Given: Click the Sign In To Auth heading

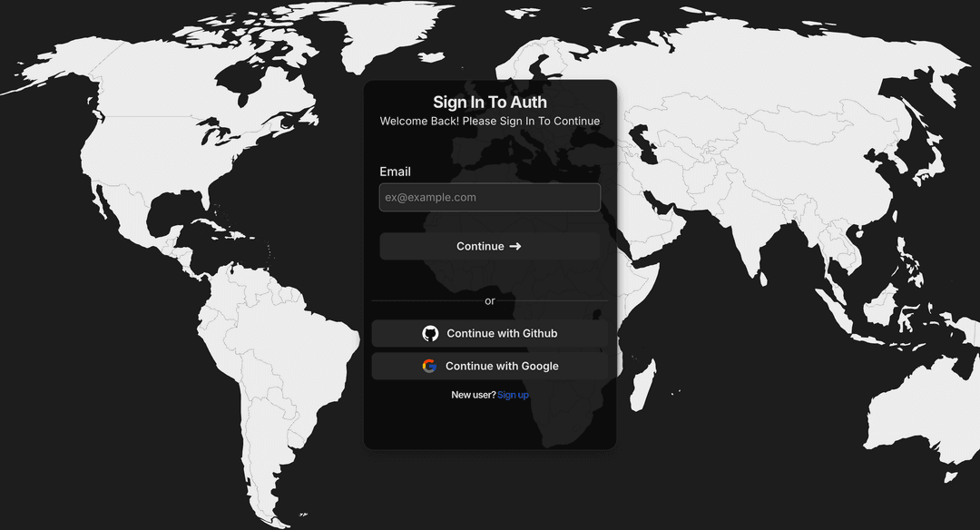Looking at the screenshot, I should coord(490,102).
